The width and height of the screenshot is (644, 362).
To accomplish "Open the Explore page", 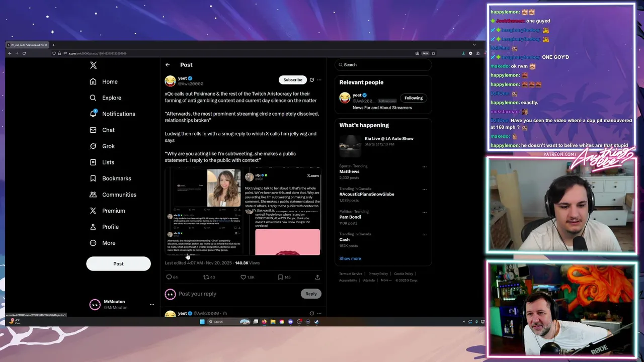I will pos(106,98).
